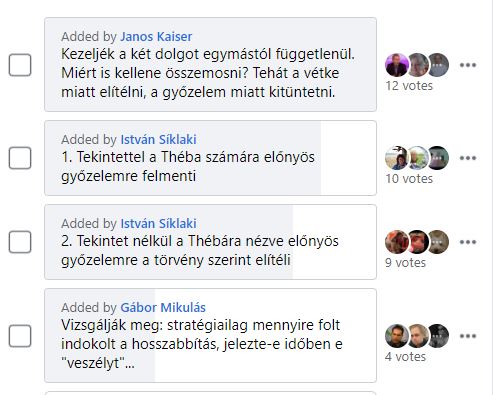Open three-dot menu beside 12 votes
493x395 pixels.
468,65
